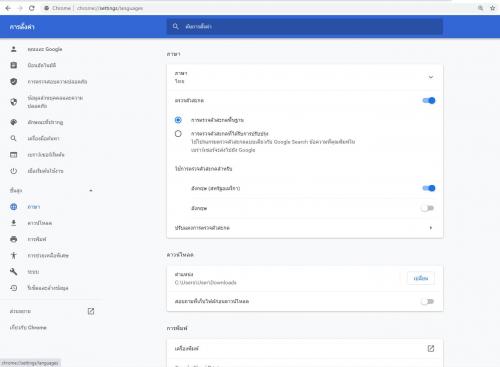Click the Accessibility figure icon in sidebar

14,255
